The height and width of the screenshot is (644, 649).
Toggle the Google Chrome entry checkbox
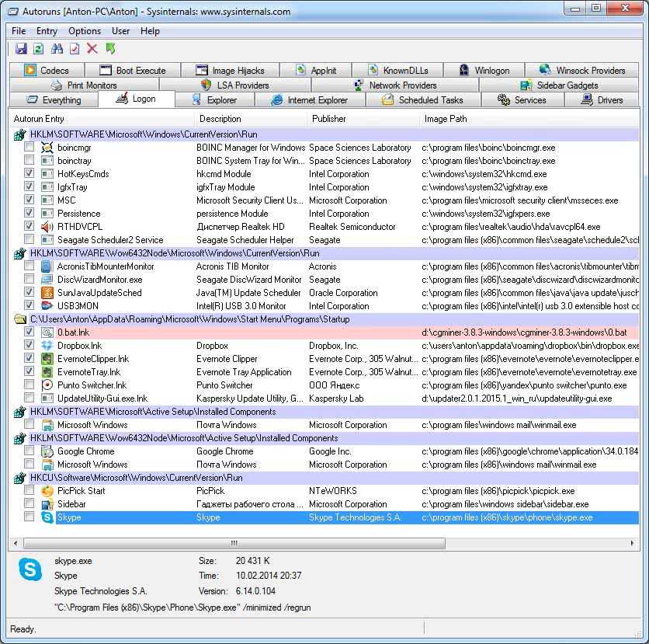click(x=29, y=451)
